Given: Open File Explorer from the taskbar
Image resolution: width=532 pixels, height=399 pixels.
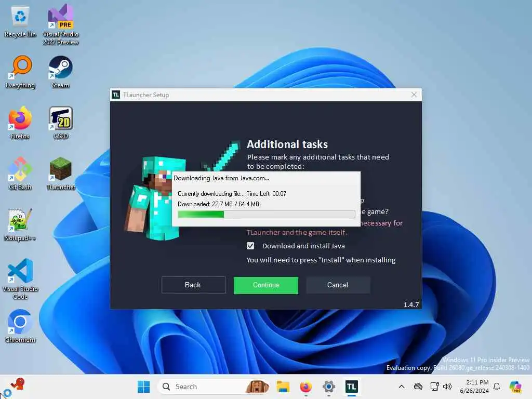Looking at the screenshot, I should 283,387.
